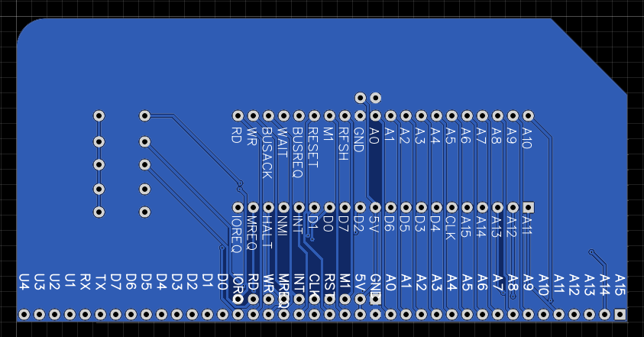Click the pad above the RESET label

pyautogui.click(x=314, y=116)
